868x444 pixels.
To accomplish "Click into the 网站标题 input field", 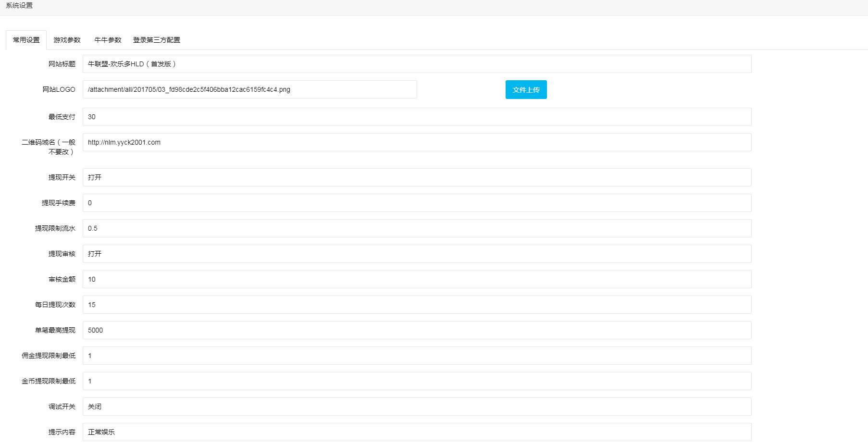I will point(417,64).
